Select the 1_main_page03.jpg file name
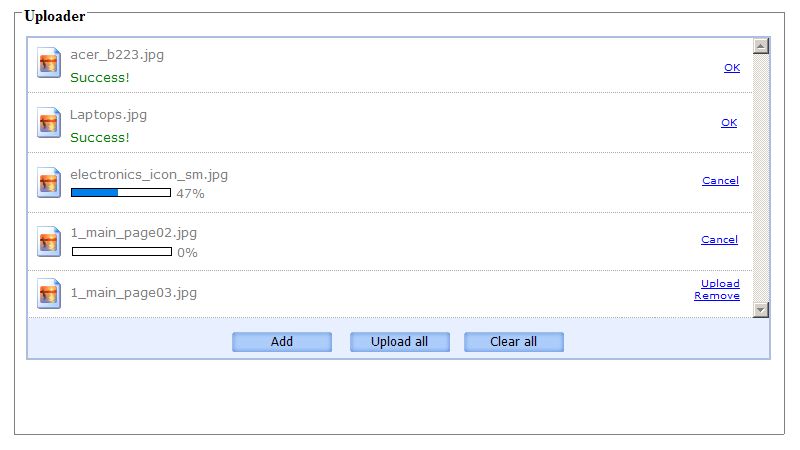800x450 pixels. (x=133, y=293)
